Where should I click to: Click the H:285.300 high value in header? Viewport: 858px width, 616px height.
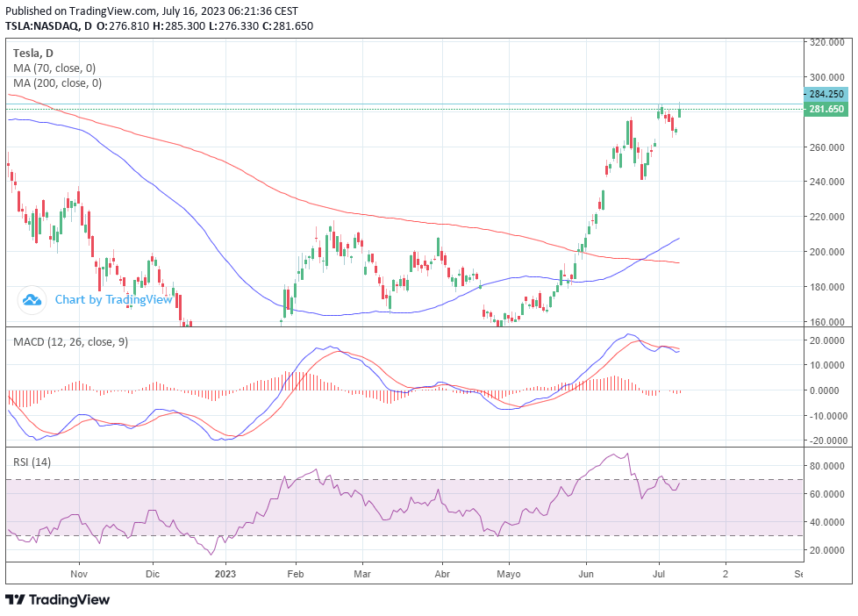coord(179,25)
